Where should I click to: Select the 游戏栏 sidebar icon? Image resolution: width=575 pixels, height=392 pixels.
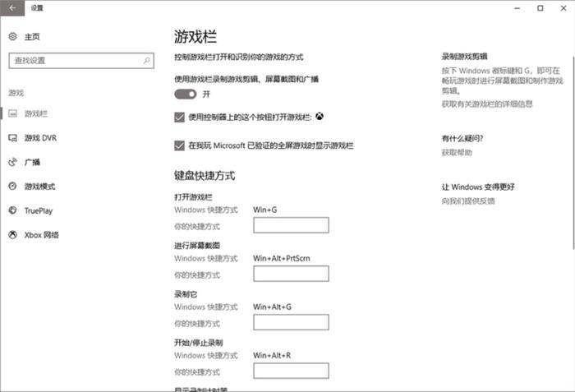tap(13, 113)
